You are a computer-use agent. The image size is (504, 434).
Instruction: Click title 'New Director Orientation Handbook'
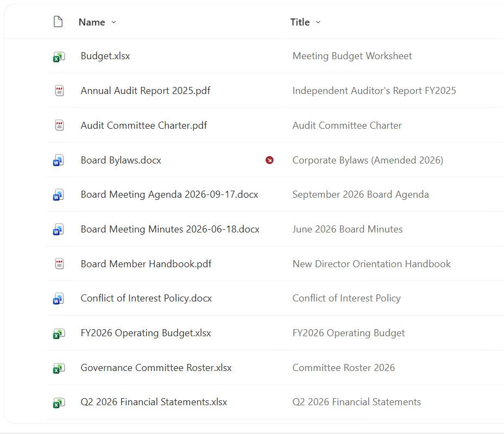(371, 264)
